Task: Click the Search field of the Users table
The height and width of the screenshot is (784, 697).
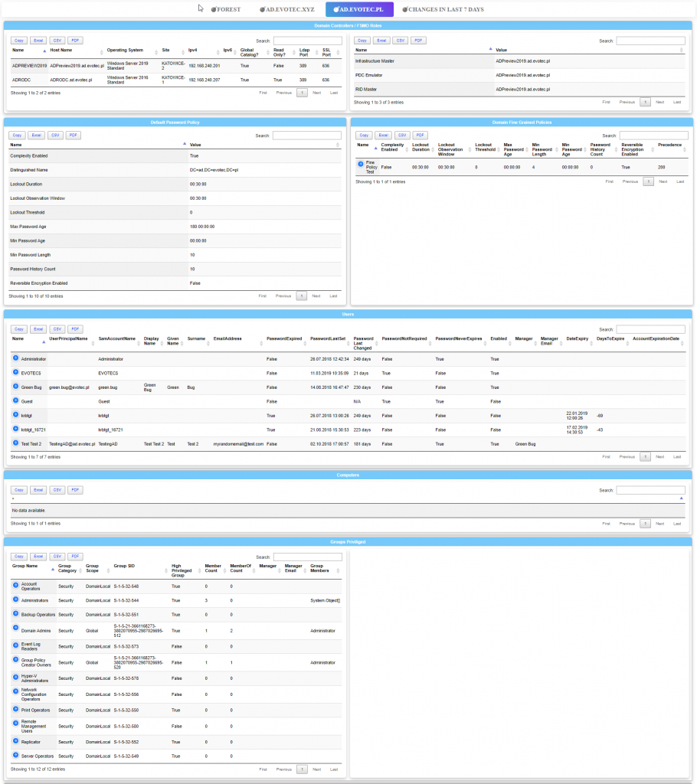Action: click(x=650, y=328)
